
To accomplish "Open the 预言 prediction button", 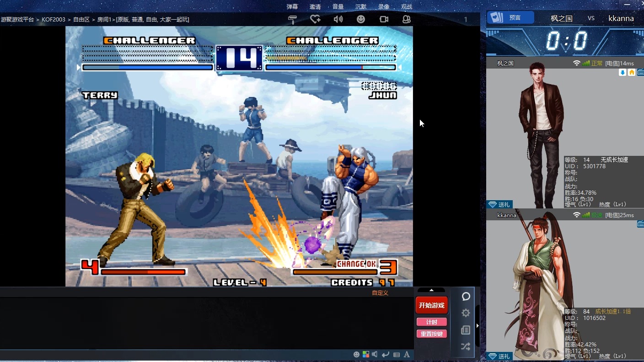I will [510, 18].
